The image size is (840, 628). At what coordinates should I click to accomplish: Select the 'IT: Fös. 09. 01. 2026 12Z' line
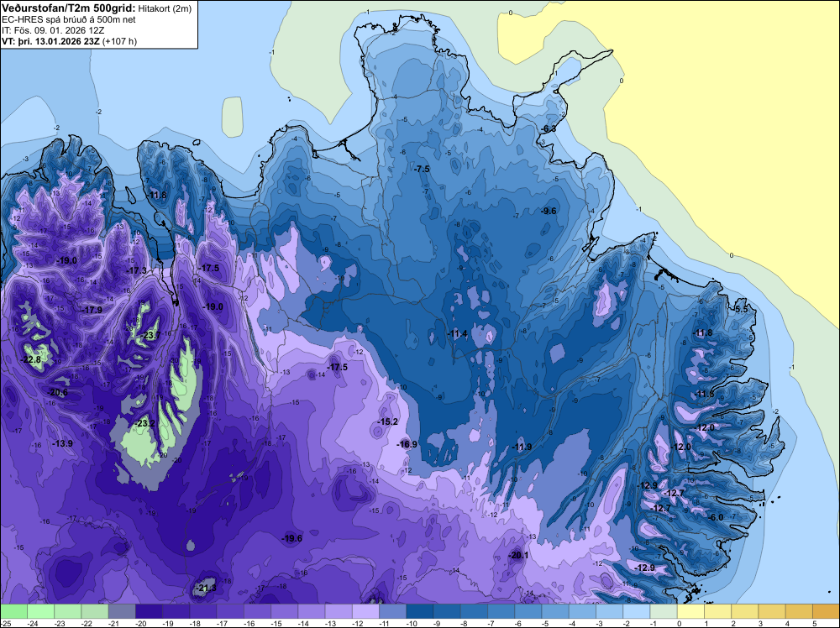[x=55, y=30]
